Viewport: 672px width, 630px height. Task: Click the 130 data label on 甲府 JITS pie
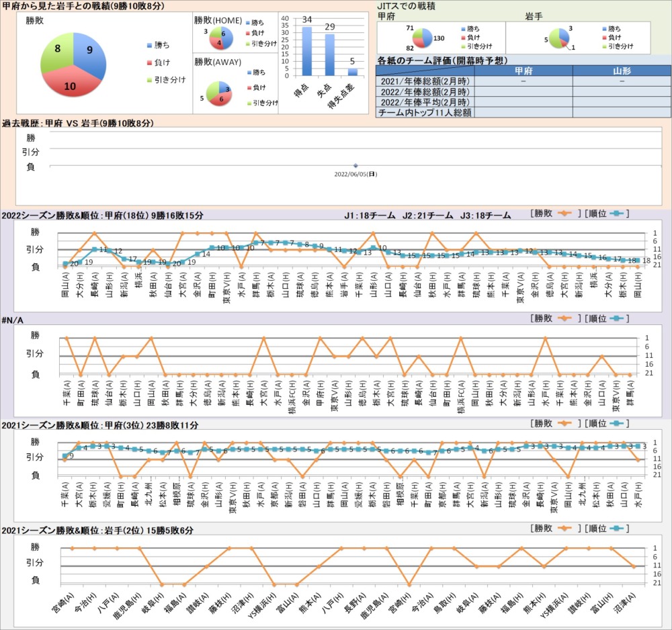pyautogui.click(x=439, y=38)
